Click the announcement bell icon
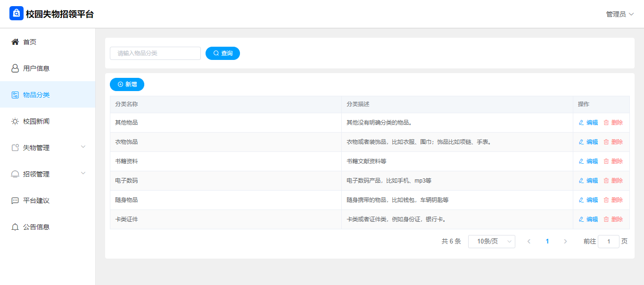The height and width of the screenshot is (285, 644). coord(15,227)
